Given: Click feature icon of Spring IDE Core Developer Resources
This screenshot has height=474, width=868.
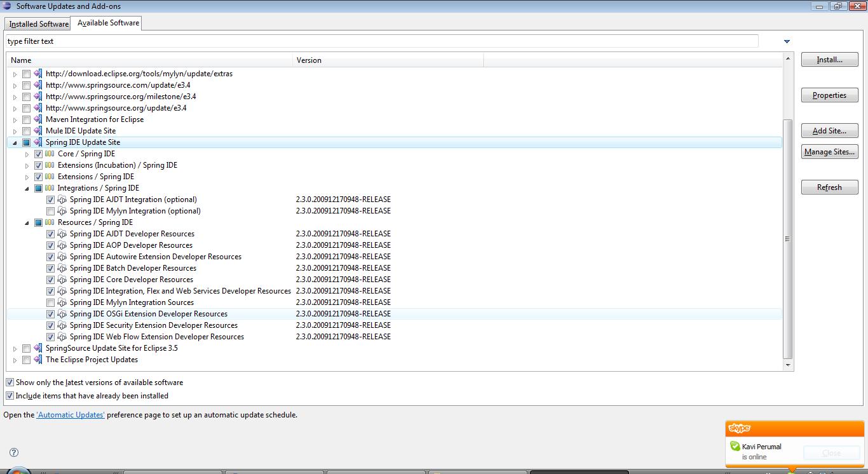Looking at the screenshot, I should coord(62,280).
